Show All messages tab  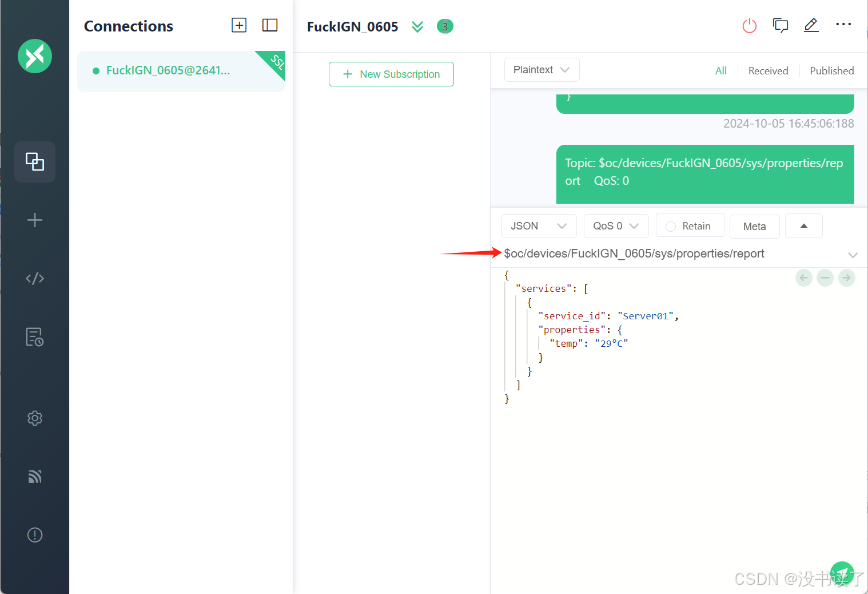click(x=721, y=70)
